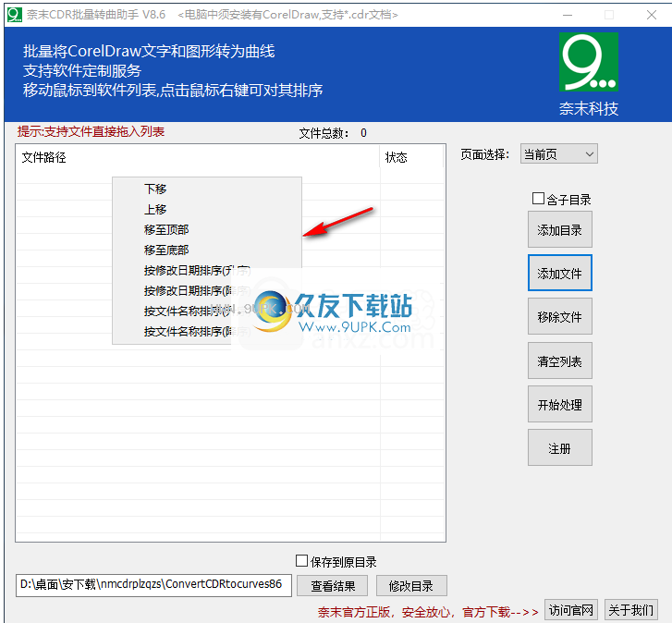The height and width of the screenshot is (623, 672).
Task: Clear the list with 清空列表
Action: tap(560, 361)
